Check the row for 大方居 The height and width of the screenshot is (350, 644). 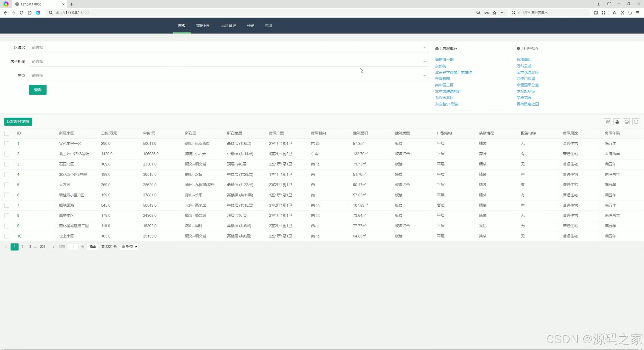[6, 185]
